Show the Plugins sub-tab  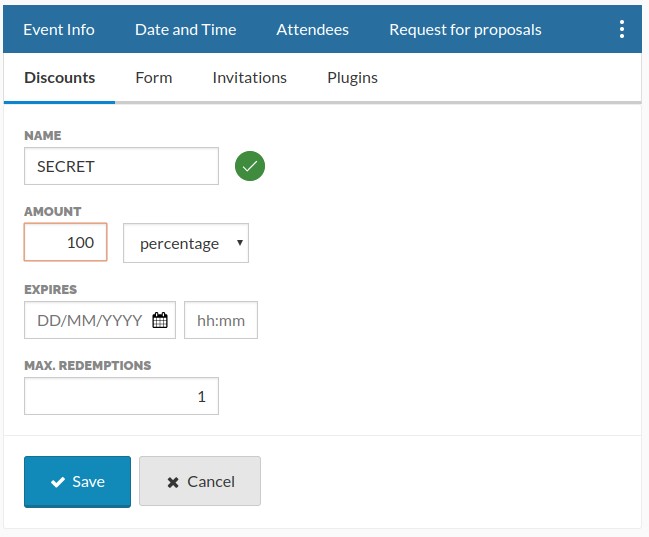(352, 78)
